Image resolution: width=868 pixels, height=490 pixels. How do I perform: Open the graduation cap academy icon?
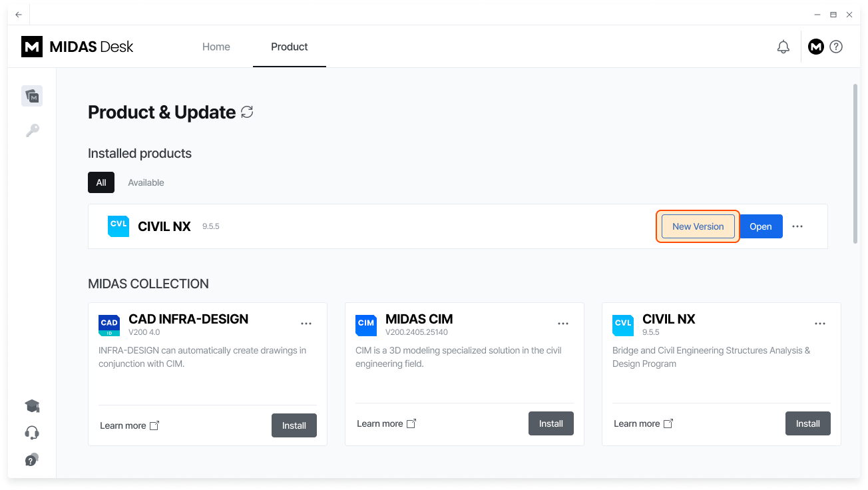coord(32,406)
